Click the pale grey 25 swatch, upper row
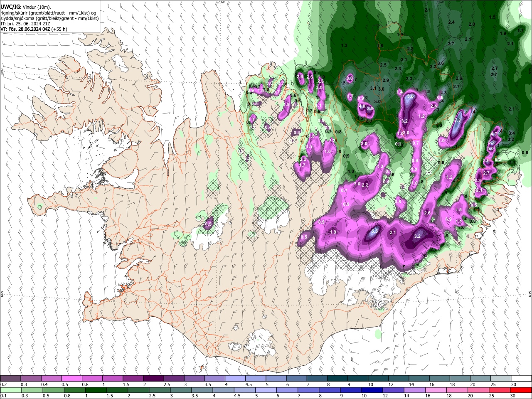 501,379
